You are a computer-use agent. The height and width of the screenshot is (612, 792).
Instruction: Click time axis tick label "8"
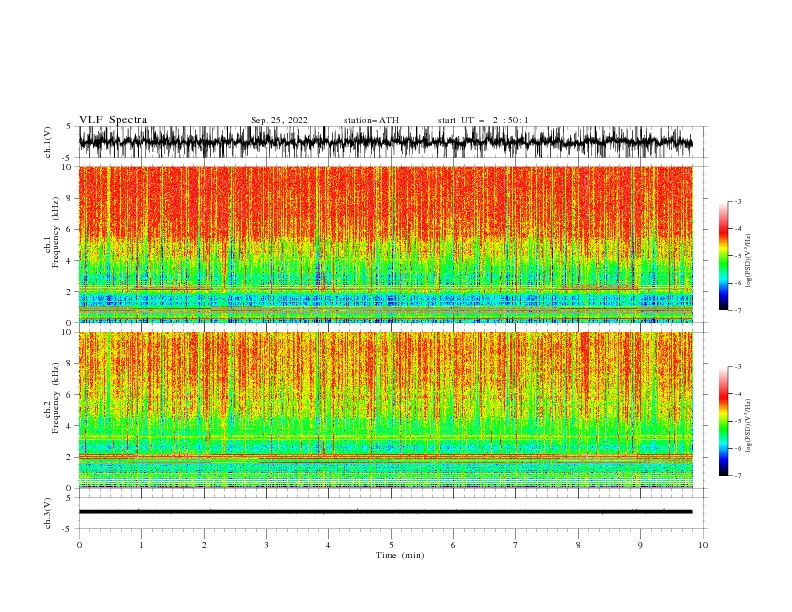(x=578, y=545)
